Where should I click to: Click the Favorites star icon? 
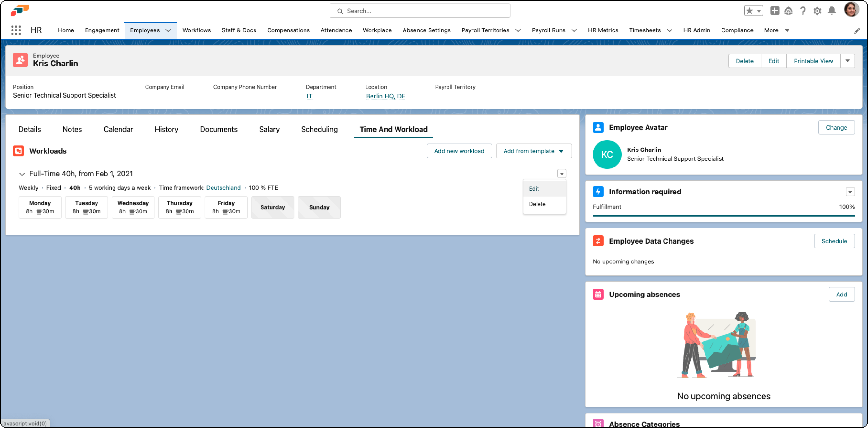point(749,11)
